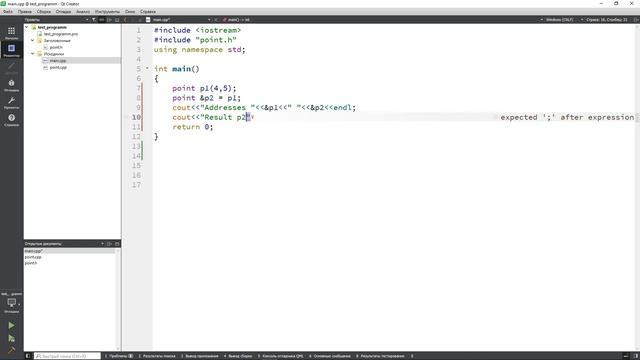The height and width of the screenshot is (360, 640).
Task: Close the Open Documents pane
Action: [117, 244]
